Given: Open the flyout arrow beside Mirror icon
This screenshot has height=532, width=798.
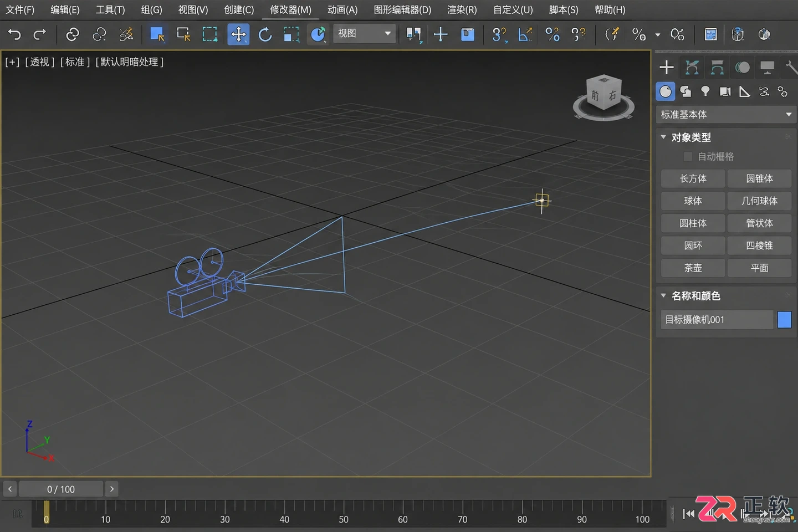Looking at the screenshot, I should [658, 35].
